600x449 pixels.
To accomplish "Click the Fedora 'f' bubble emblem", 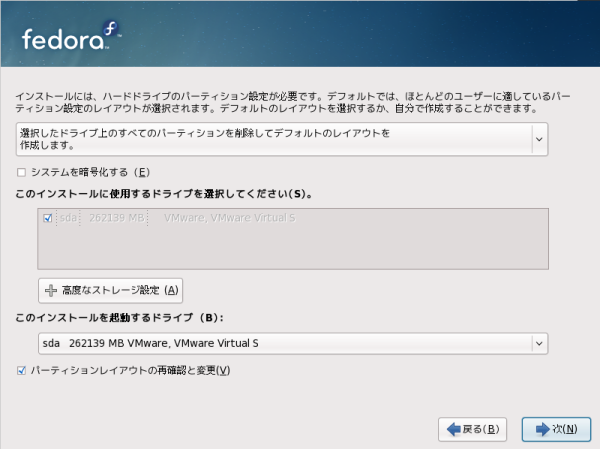I will 110,33.
